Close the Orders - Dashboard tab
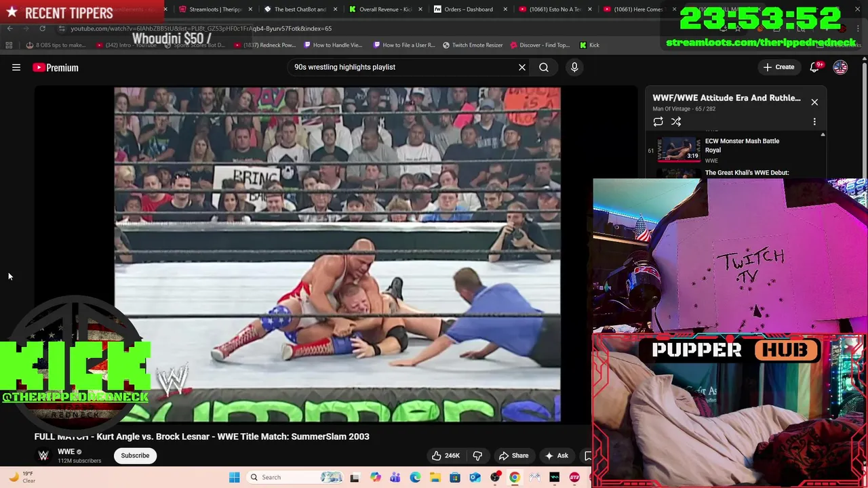The height and width of the screenshot is (488, 868). click(505, 9)
